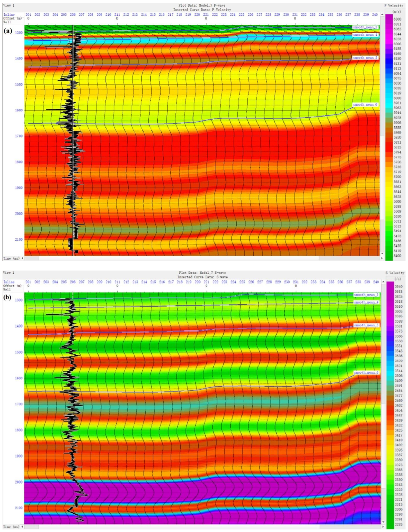
Task: Click scroll-down arrow in P-wave view
Action: point(382,253)
